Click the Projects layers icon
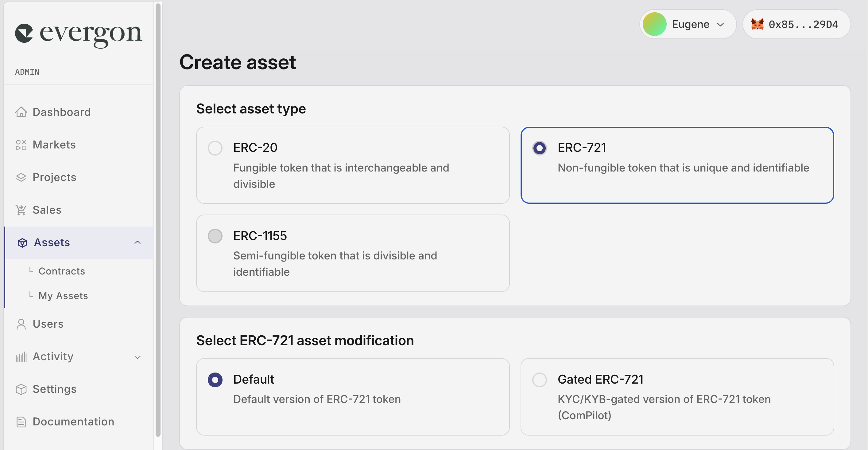Screen dimensions: 868x450 (x=21, y=177)
